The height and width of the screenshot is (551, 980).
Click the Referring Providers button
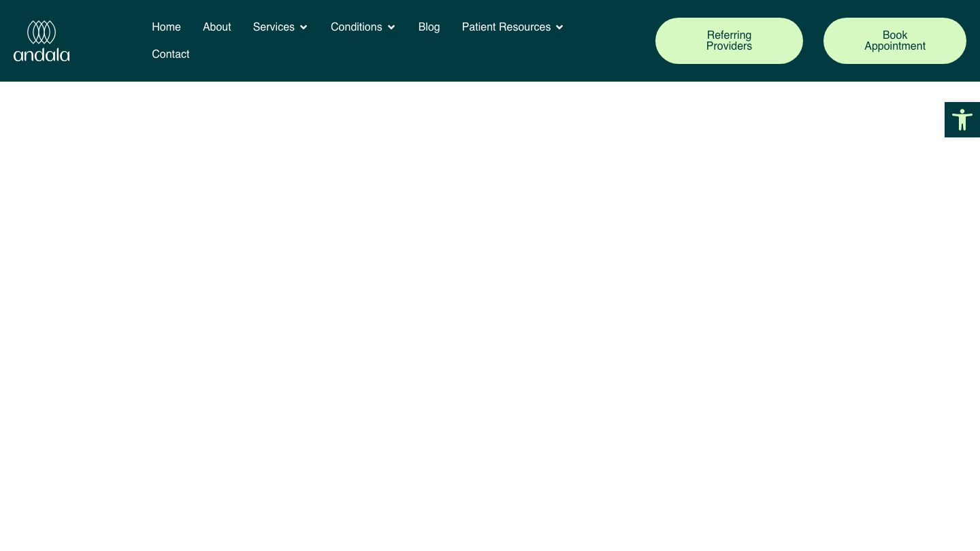click(x=729, y=41)
